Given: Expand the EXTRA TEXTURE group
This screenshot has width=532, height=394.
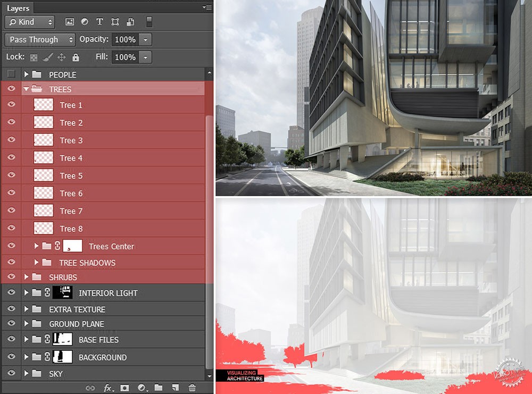Looking at the screenshot, I should [x=26, y=309].
